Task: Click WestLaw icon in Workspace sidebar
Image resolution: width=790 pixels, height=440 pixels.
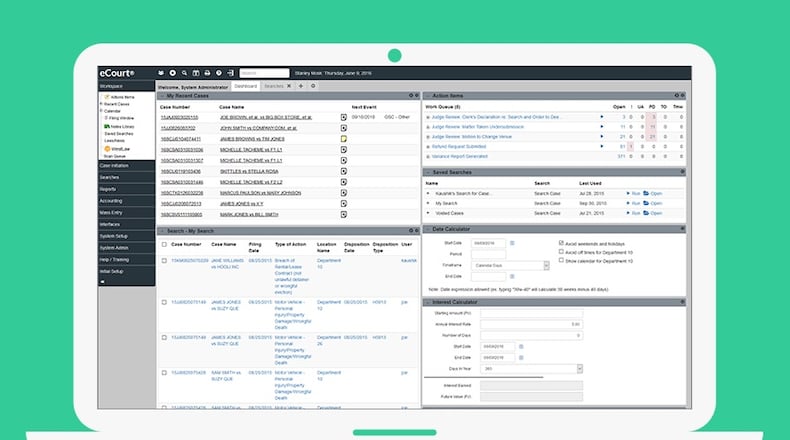Action: pyautogui.click(x=107, y=149)
